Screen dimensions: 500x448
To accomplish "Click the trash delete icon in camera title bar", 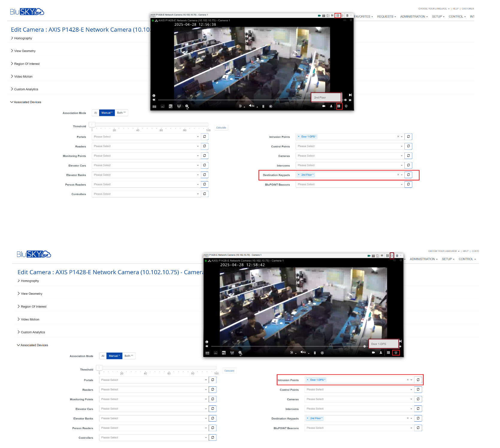I will pos(347,15).
